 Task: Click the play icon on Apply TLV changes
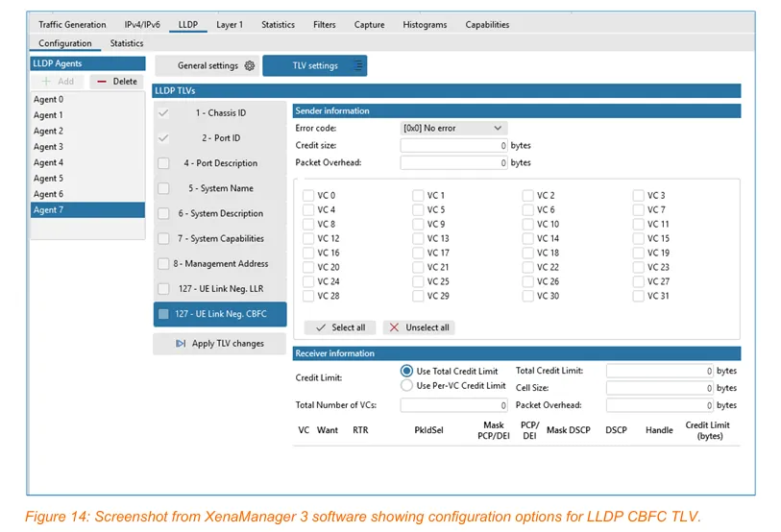coord(181,343)
